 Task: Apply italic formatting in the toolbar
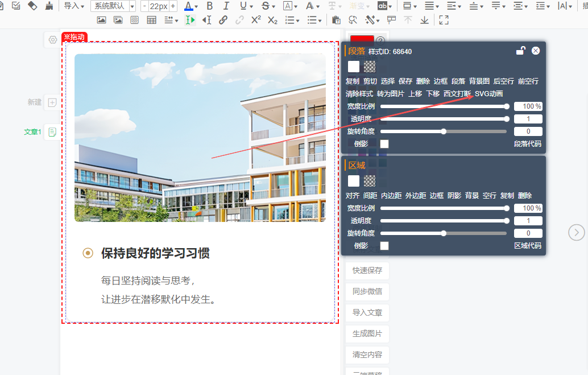(x=226, y=6)
